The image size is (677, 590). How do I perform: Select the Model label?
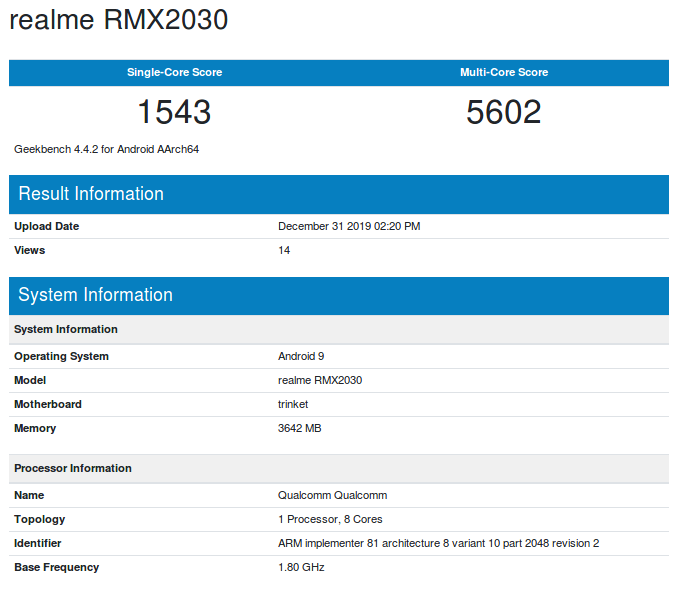[30, 381]
